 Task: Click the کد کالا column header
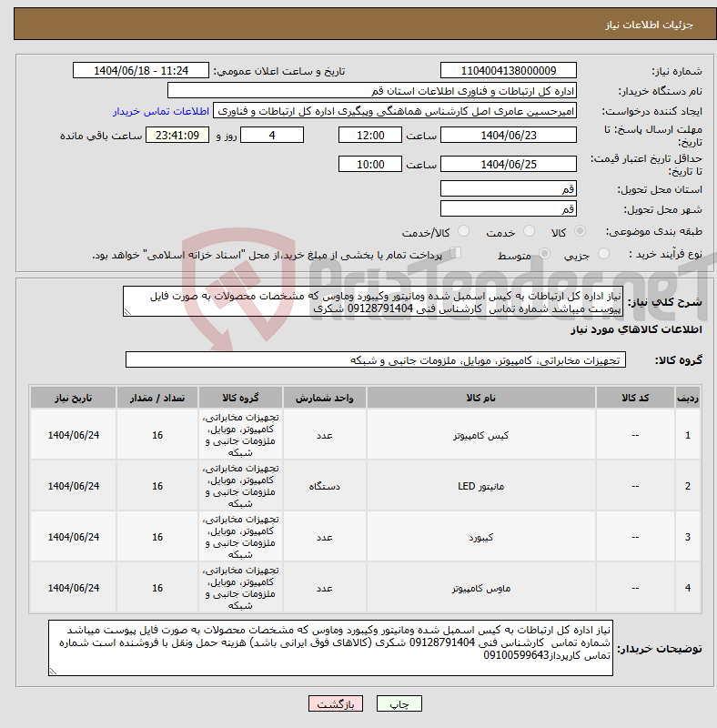pyautogui.click(x=635, y=398)
